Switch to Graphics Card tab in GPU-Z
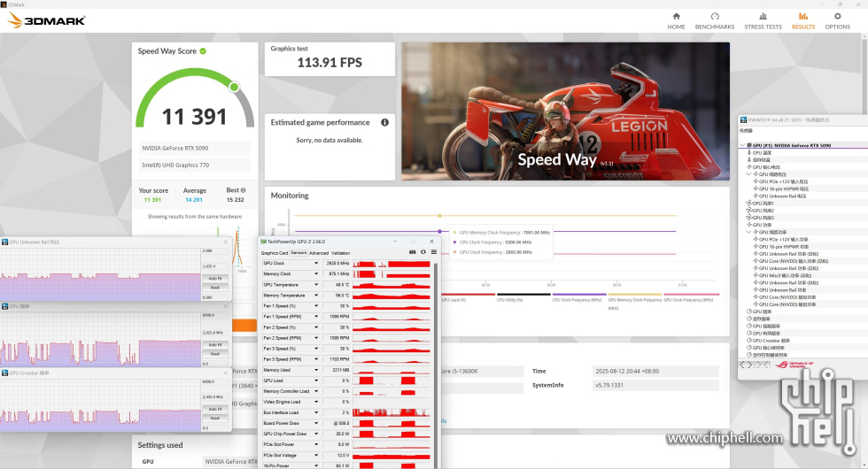This screenshot has width=868, height=469. pyautogui.click(x=275, y=253)
